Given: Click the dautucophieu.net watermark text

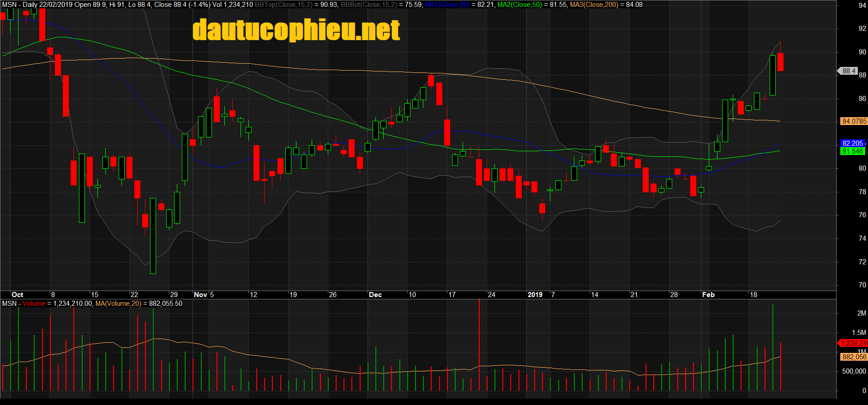Looking at the screenshot, I should coord(296,30).
